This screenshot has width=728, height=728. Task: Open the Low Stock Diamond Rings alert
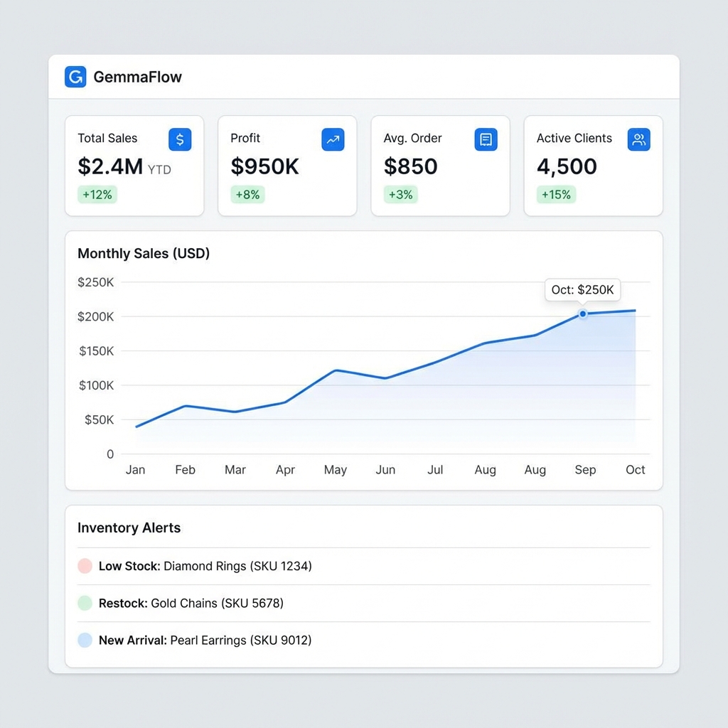coord(205,566)
